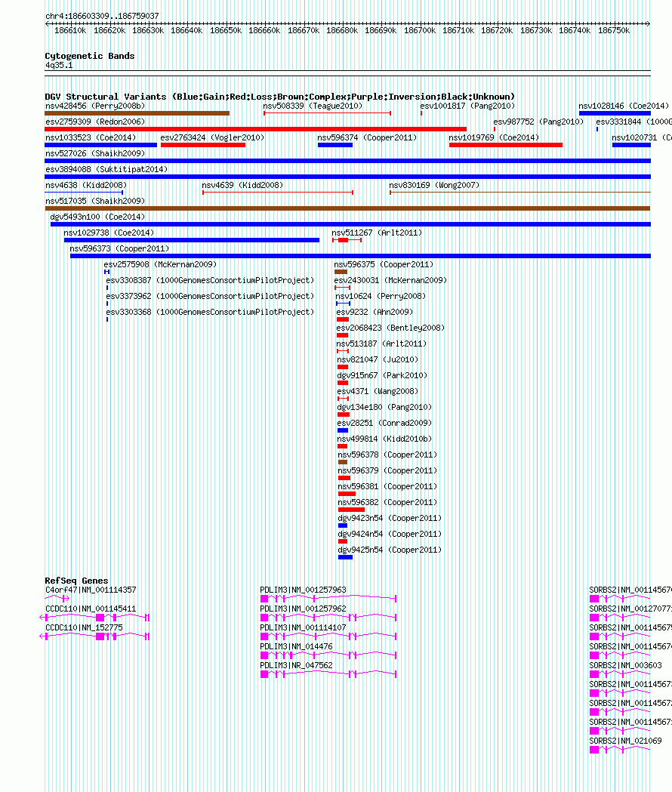
Task: Open variant nsv1028146 (Coe2014)
Action: (x=624, y=106)
